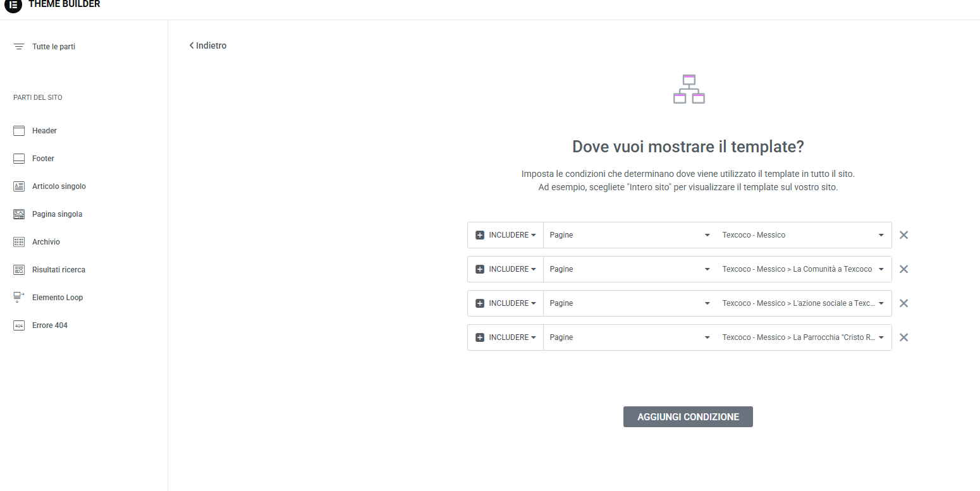Image resolution: width=980 pixels, height=491 pixels.
Task: Open Pagine type dropdown in second condition
Action: click(630, 269)
